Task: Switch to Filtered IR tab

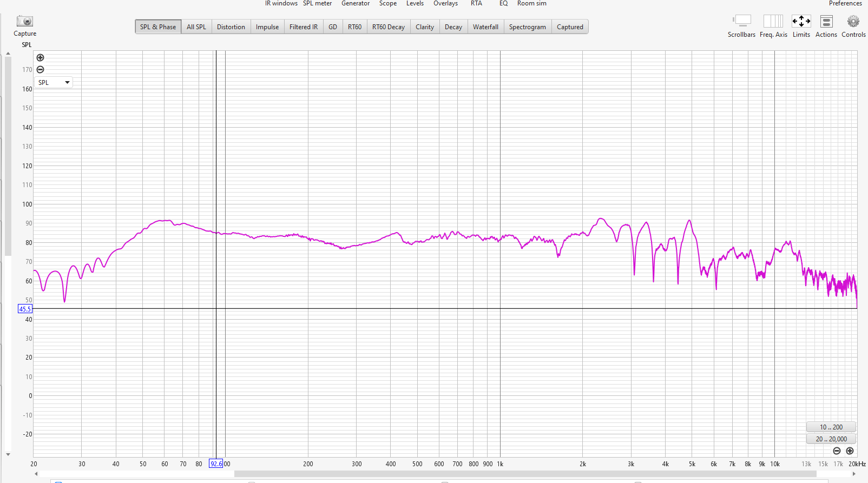Action: [304, 27]
